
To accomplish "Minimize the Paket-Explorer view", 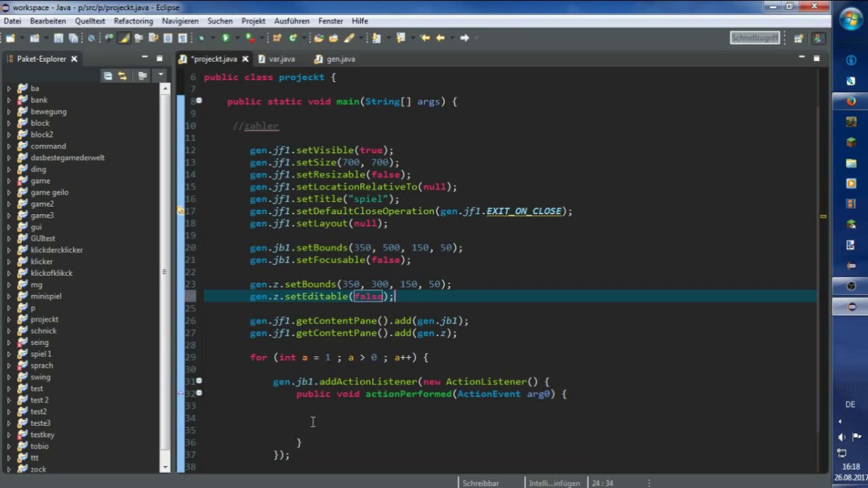I will (x=144, y=58).
